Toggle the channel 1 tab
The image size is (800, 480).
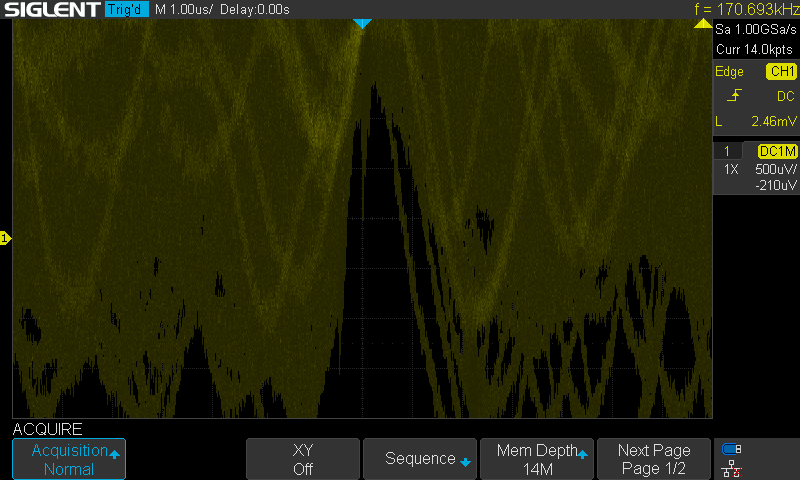727,151
